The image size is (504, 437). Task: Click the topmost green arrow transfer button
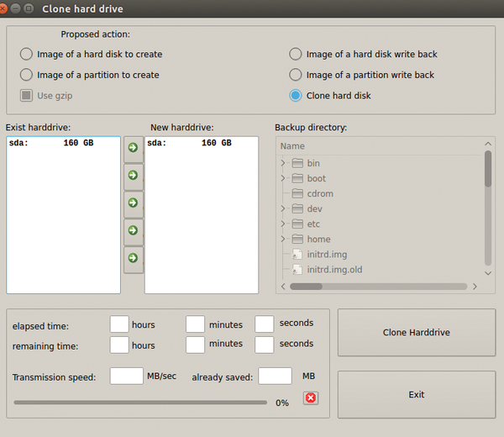(133, 148)
